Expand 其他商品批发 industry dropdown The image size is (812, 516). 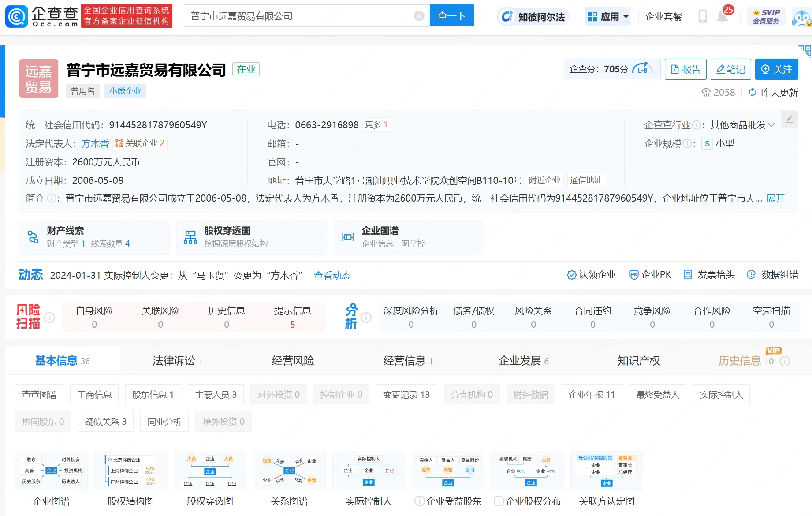tap(742, 125)
